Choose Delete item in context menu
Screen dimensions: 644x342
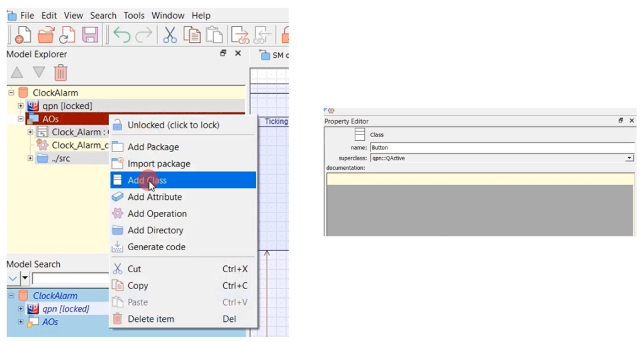click(x=183, y=319)
